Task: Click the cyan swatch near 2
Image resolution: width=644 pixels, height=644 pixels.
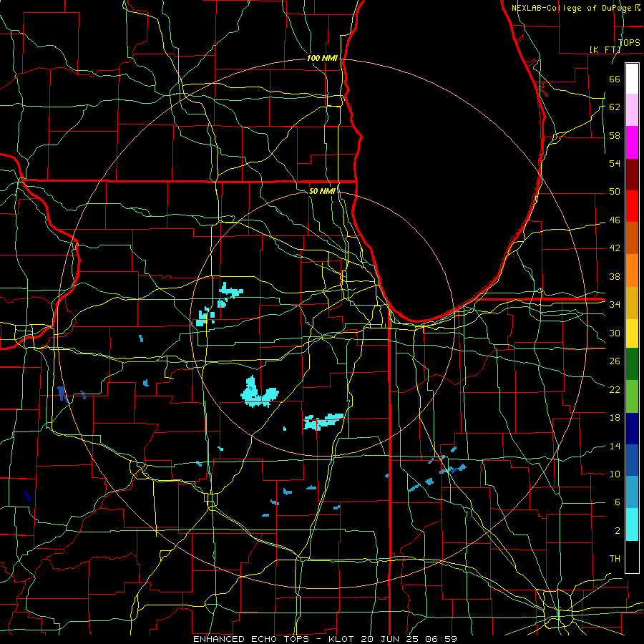Action: (632, 525)
